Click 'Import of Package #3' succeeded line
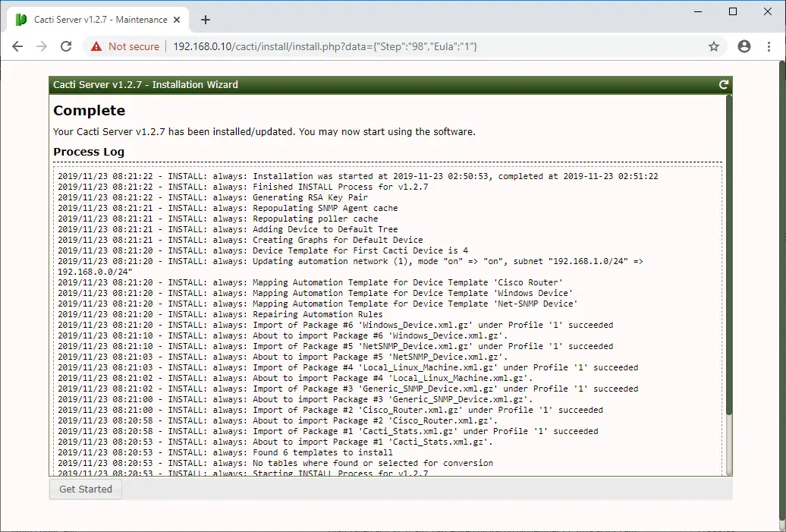The image size is (786, 532). click(348, 389)
